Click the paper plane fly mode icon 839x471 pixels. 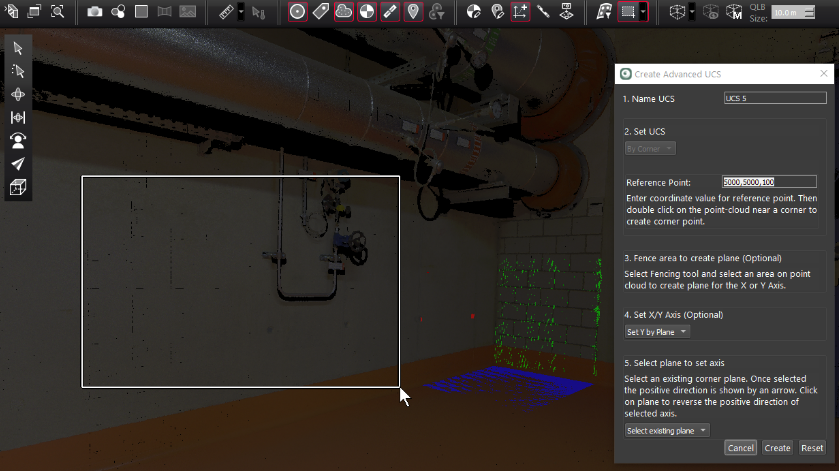pyautogui.click(x=18, y=164)
